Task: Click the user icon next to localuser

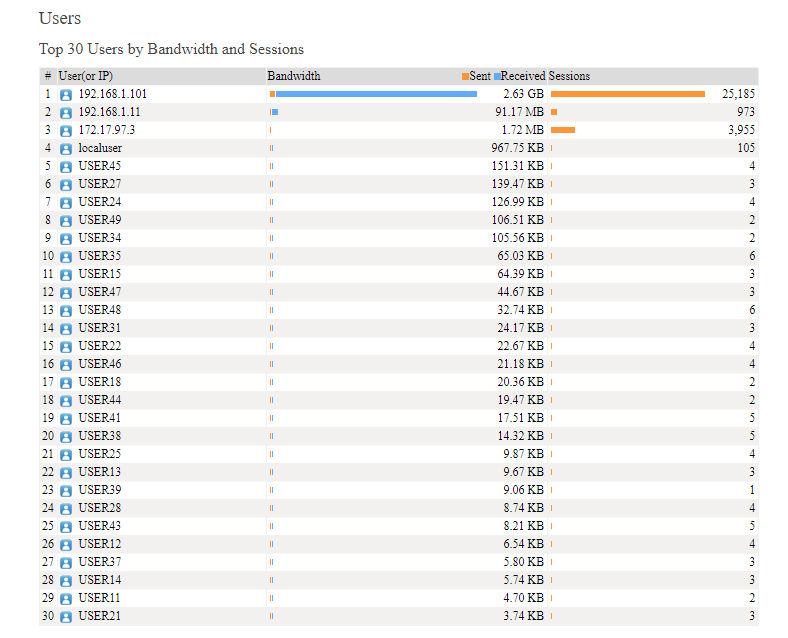Action: pyautogui.click(x=66, y=149)
